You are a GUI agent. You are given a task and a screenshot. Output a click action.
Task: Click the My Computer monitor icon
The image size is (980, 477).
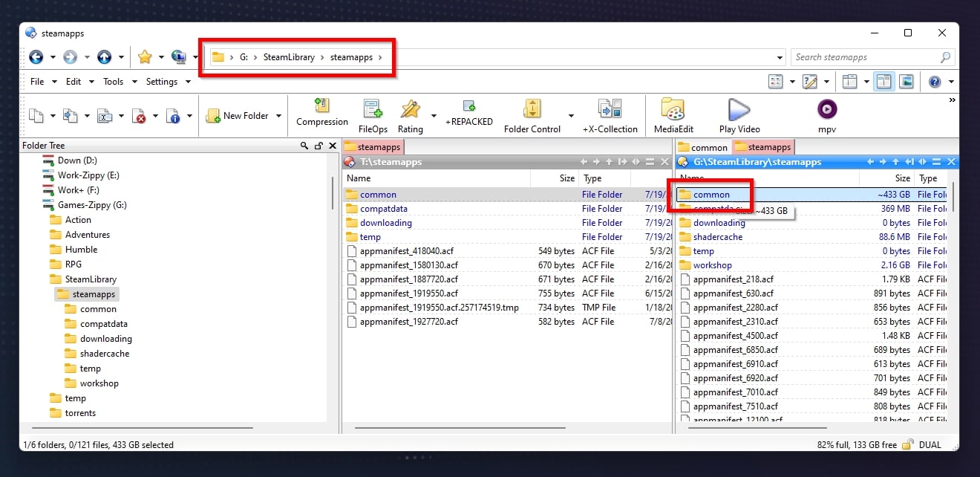click(x=179, y=56)
